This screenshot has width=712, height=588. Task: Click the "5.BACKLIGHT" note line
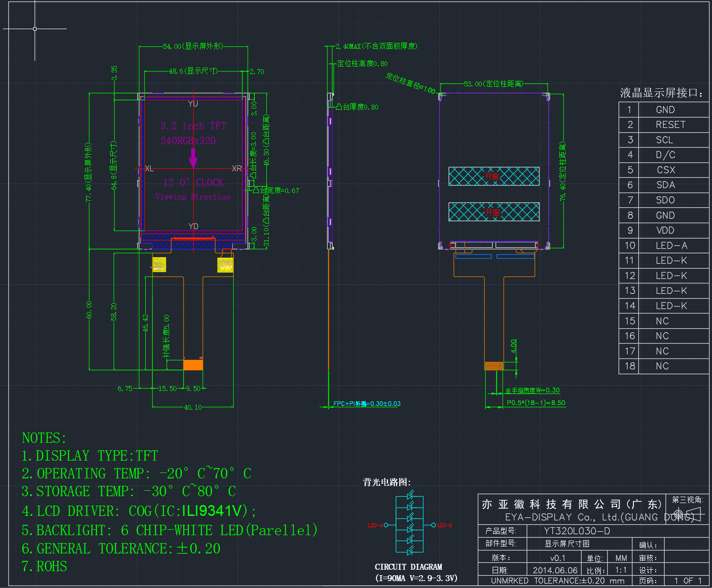click(169, 530)
